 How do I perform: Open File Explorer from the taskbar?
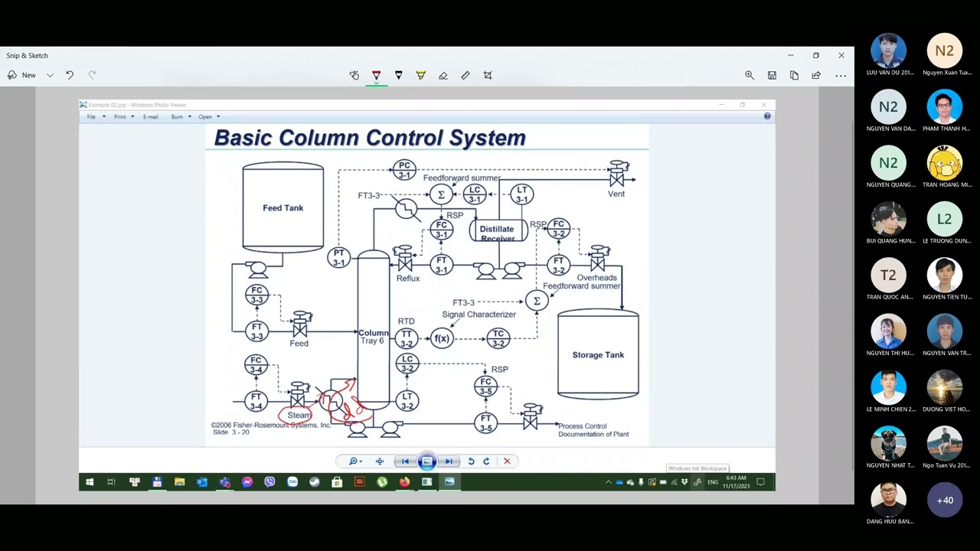pyautogui.click(x=179, y=481)
